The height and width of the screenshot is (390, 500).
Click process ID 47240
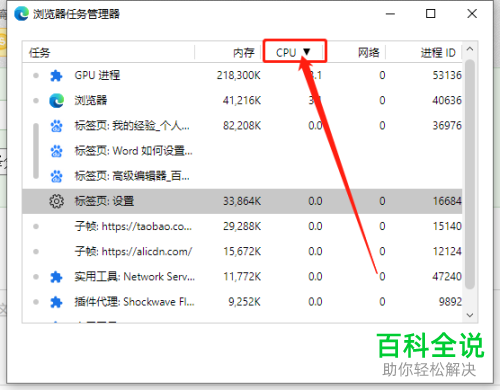[447, 277]
